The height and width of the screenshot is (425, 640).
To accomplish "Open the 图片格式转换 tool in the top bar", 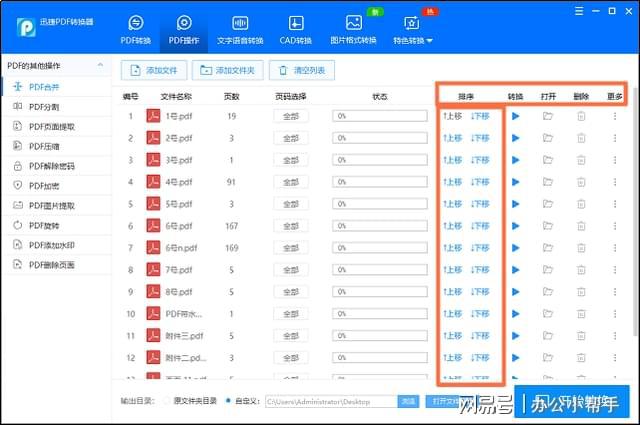I will click(x=353, y=29).
